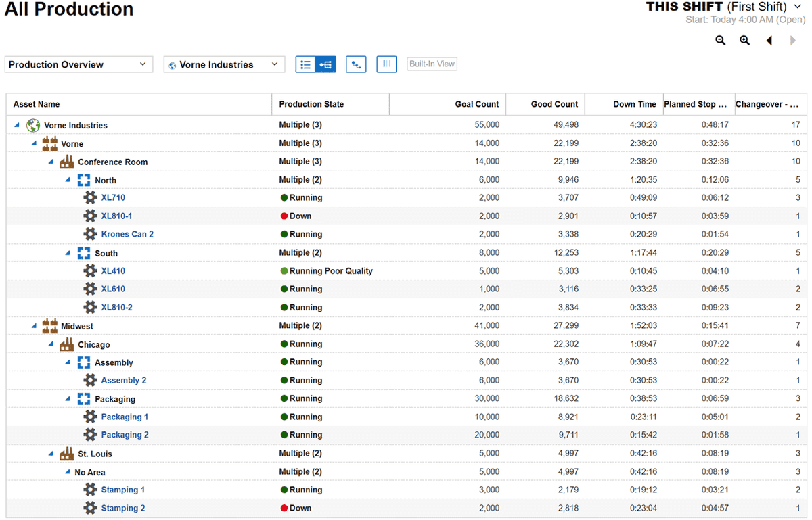Open the Production Overview dropdown
The height and width of the screenshot is (520, 812).
(78, 64)
